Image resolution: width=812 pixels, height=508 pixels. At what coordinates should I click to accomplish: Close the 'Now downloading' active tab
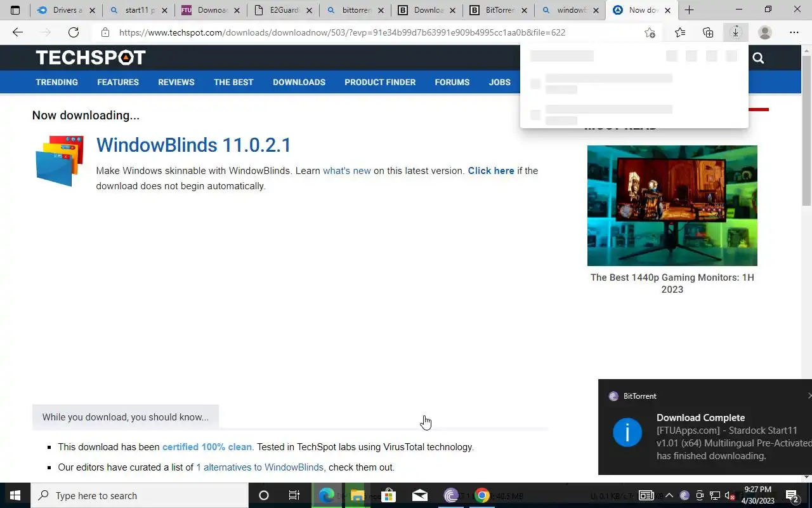667,10
